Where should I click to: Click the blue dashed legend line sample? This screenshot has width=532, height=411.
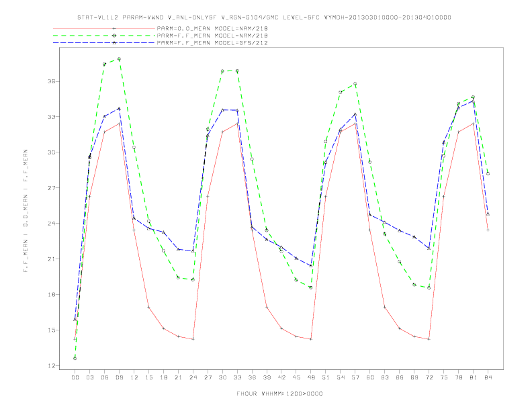104,43
